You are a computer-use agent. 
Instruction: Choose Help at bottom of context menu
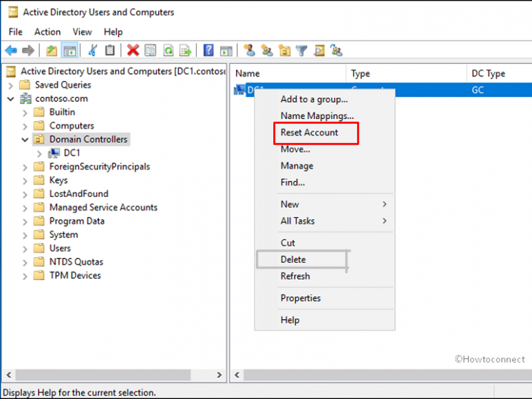coord(325,320)
